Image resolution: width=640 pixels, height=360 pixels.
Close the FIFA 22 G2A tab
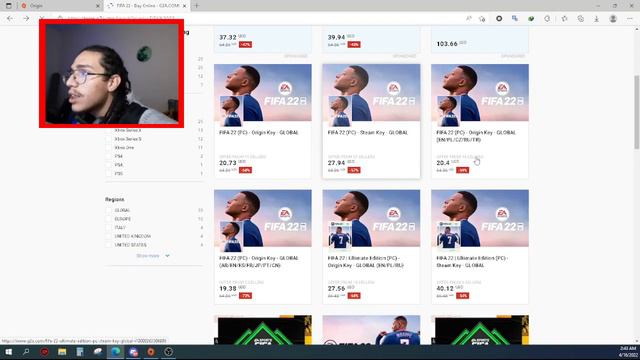pos(184,6)
